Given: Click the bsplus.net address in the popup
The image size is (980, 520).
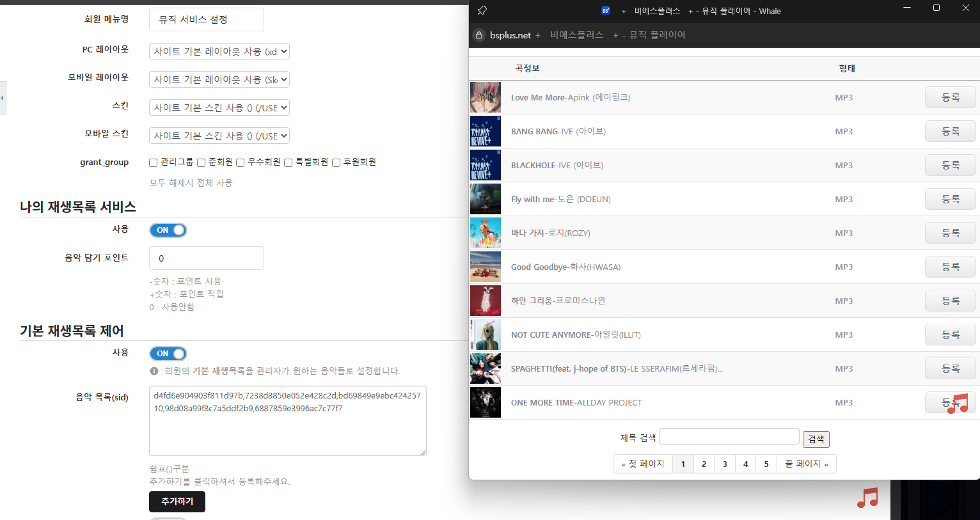Looking at the screenshot, I should 510,35.
